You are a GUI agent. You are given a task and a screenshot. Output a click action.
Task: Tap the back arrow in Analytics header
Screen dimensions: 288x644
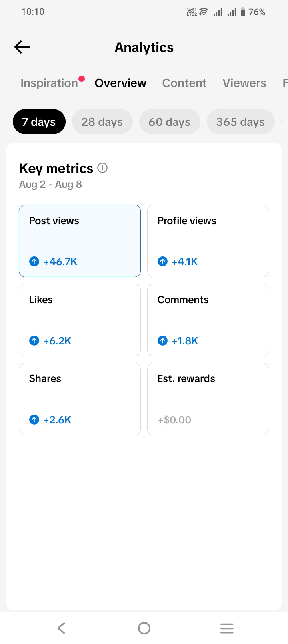click(x=22, y=47)
